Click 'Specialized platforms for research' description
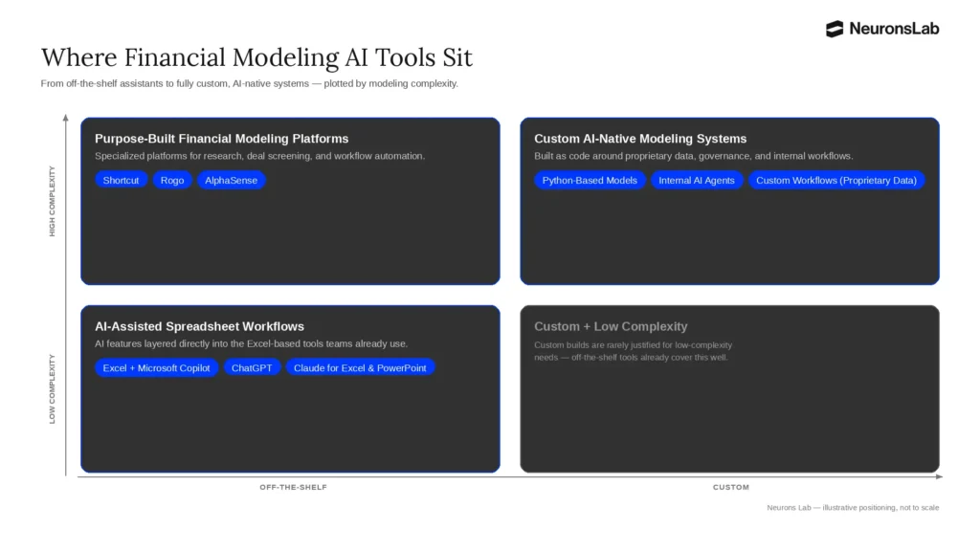 [x=260, y=156]
